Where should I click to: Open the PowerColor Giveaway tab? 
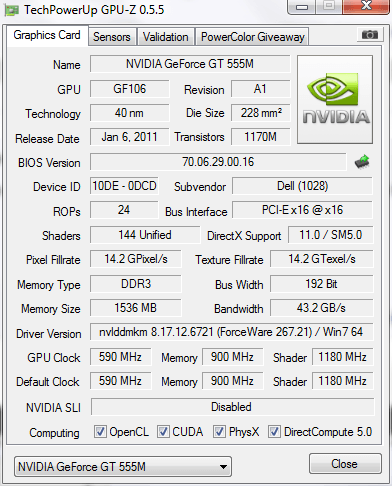(x=253, y=37)
